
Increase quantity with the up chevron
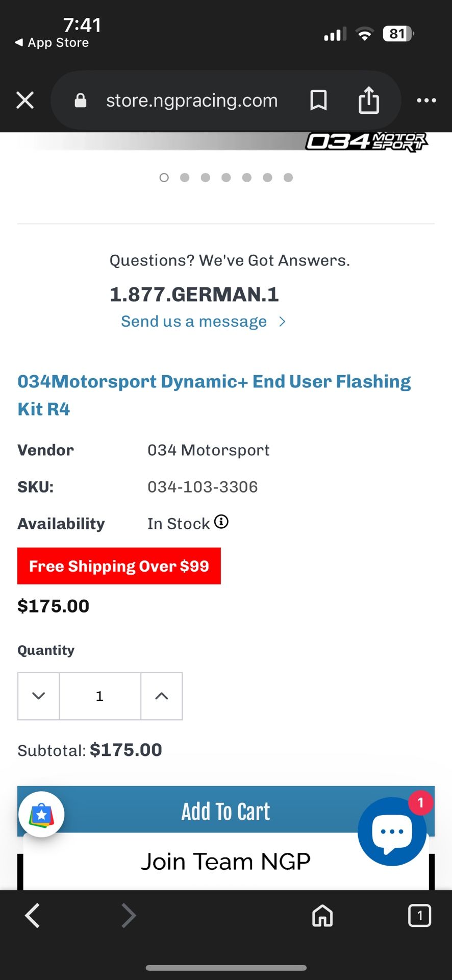(162, 696)
